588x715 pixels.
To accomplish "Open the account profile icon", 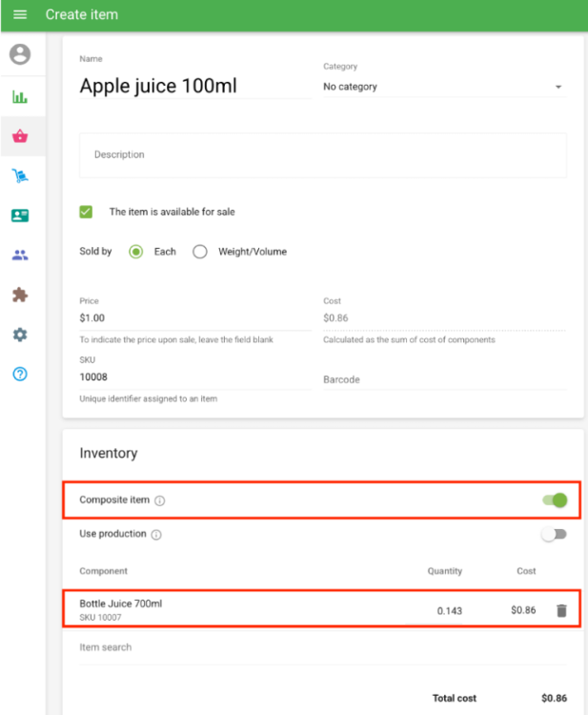I will point(20,54).
